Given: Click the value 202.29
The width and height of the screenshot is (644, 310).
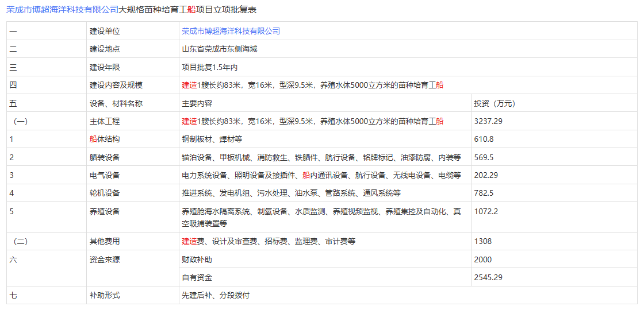Looking at the screenshot, I should (x=486, y=176).
